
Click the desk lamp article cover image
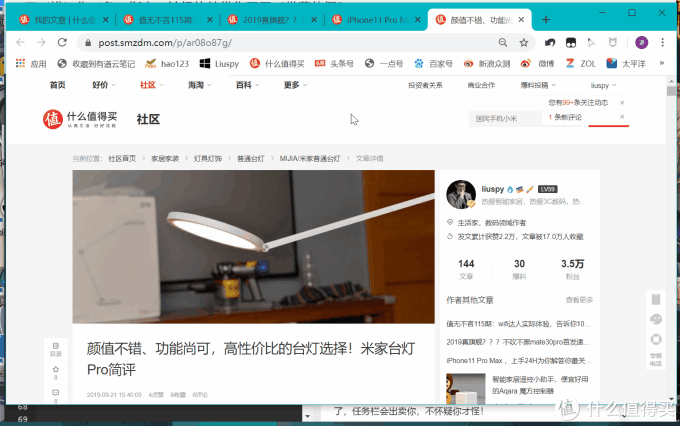click(253, 246)
